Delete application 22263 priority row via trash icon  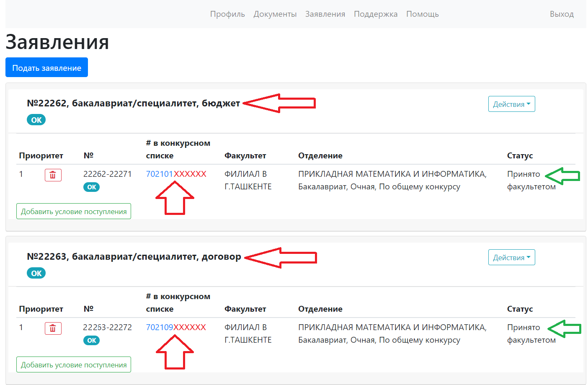(x=53, y=328)
